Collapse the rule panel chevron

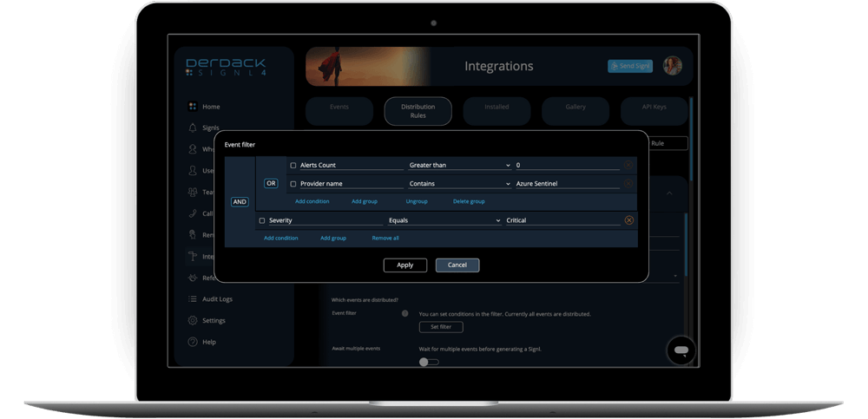(669, 193)
